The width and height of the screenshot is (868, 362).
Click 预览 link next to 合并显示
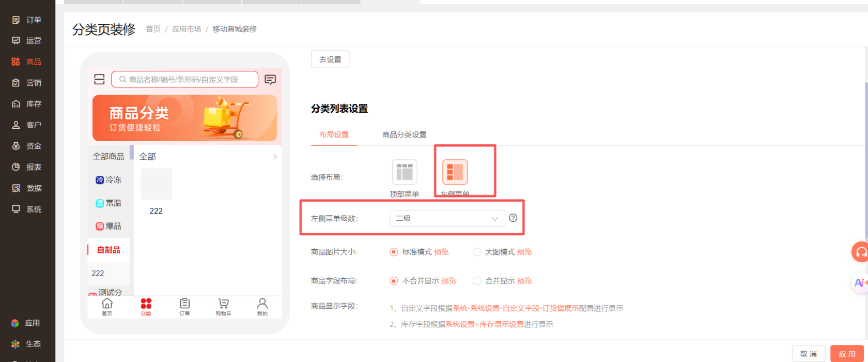point(524,281)
